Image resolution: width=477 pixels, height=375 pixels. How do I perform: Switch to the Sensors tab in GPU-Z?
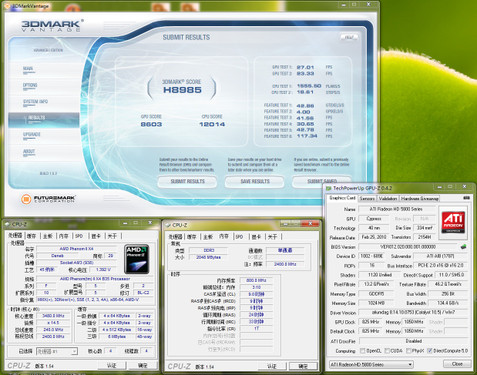367,199
